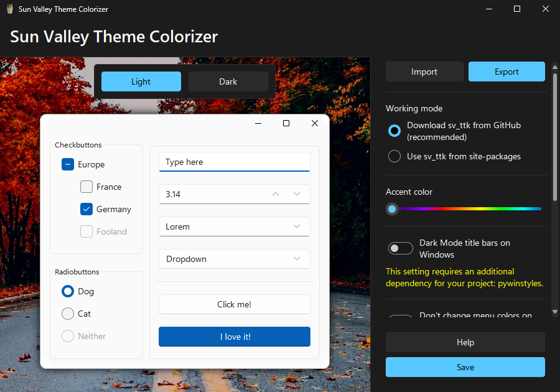The height and width of the screenshot is (392, 560).
Task: Click the Accent color slider handle
Action: coord(392,209)
